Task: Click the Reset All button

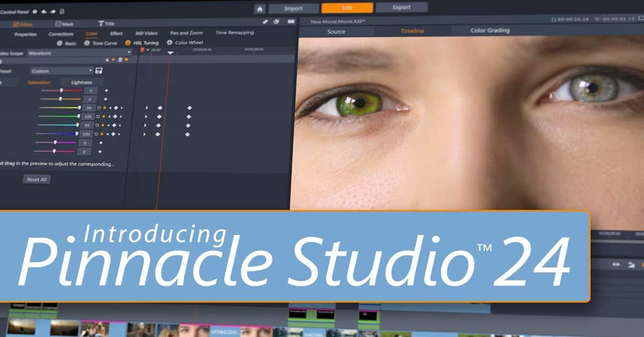Action: click(x=37, y=179)
